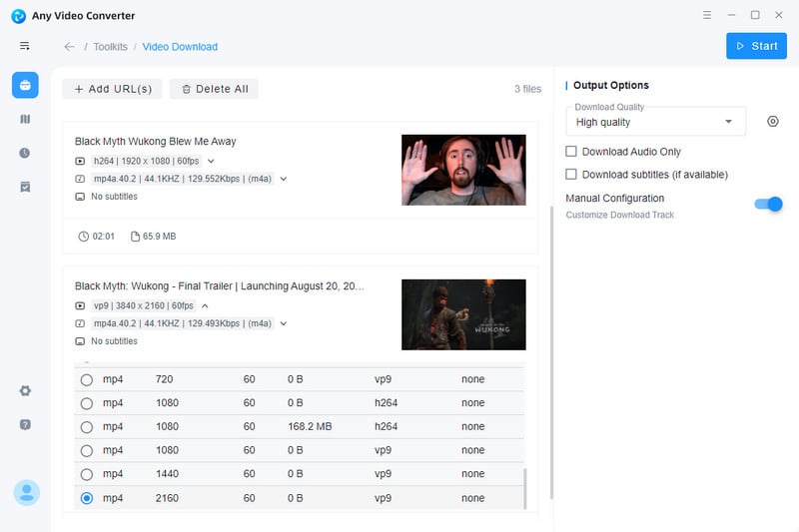Open the user account avatar

pyautogui.click(x=27, y=492)
